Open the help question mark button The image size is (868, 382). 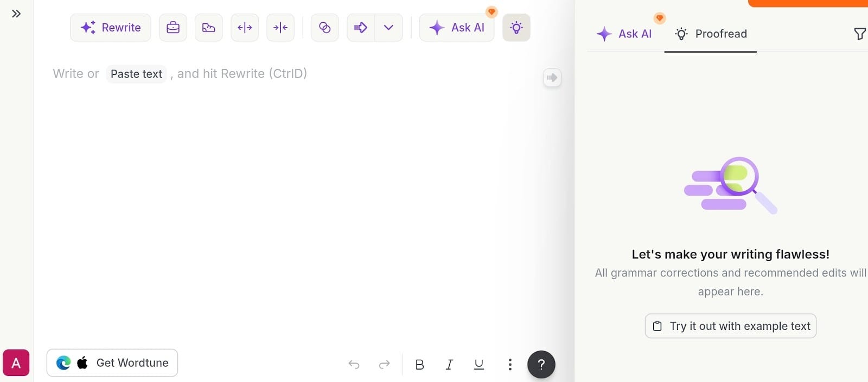pyautogui.click(x=541, y=365)
